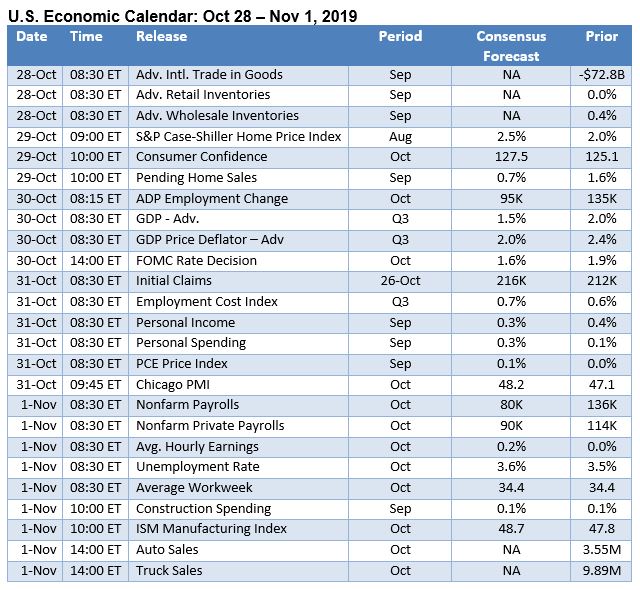Click the Chicago PMI release cell
Image resolution: width=640 pixels, height=590 pixels.
point(172,384)
